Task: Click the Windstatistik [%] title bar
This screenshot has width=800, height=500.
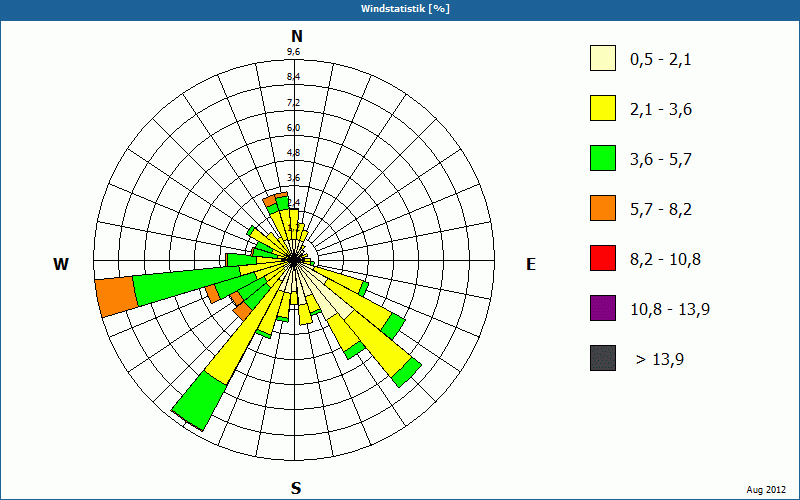Action: pyautogui.click(x=400, y=9)
